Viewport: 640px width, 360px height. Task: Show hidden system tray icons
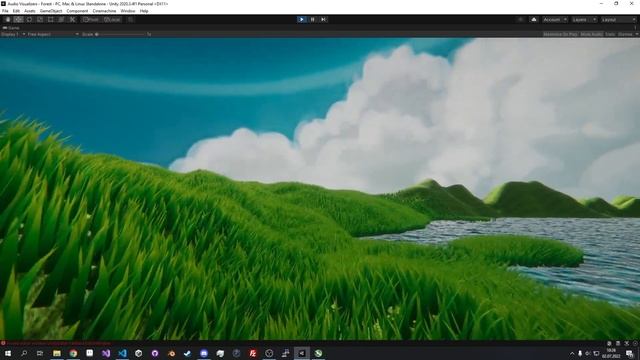572,353
